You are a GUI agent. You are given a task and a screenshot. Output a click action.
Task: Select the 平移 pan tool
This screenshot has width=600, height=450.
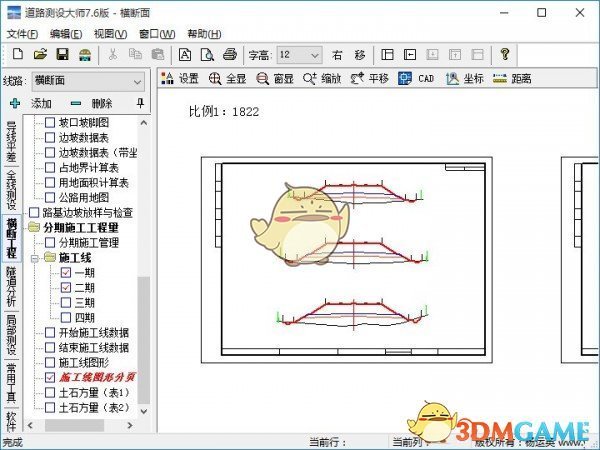(x=370, y=78)
